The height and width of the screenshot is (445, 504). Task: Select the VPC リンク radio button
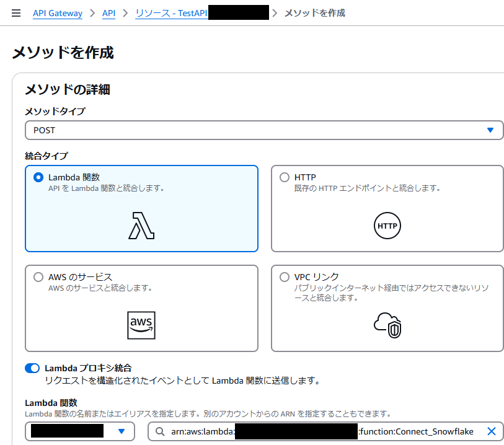(285, 277)
